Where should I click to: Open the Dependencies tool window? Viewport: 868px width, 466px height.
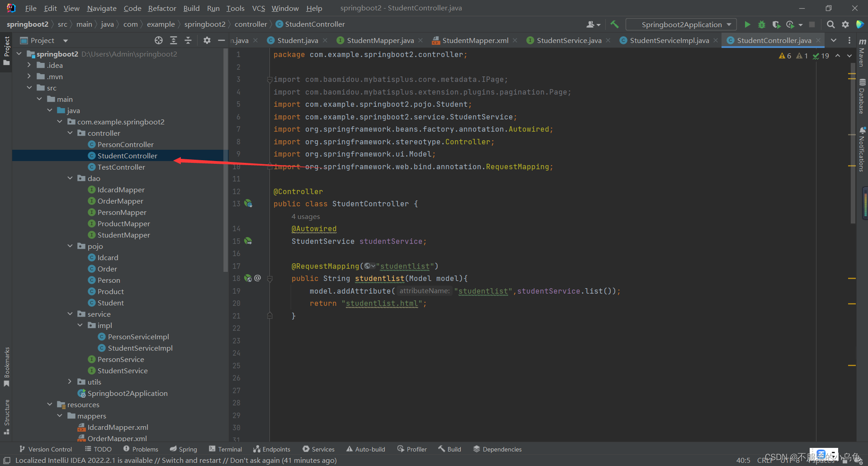(x=497, y=449)
